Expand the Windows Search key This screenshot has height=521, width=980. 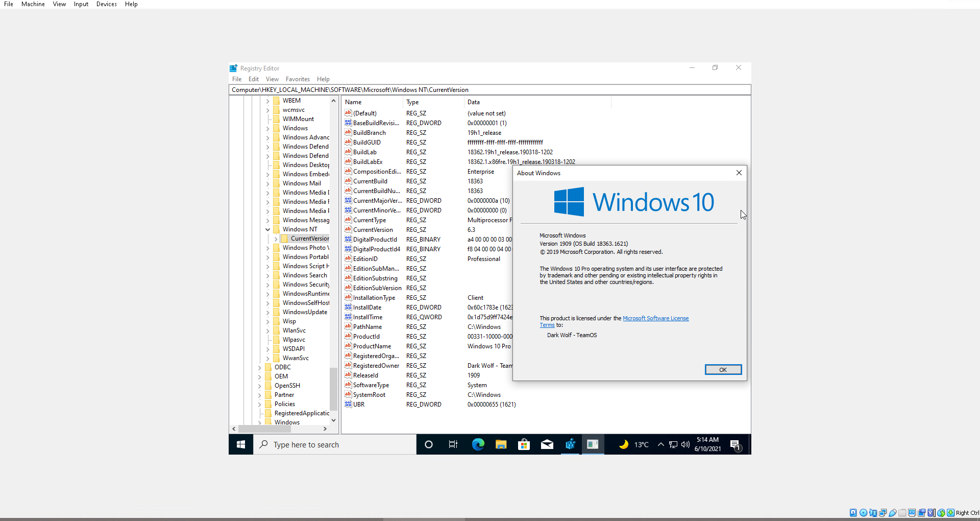[267, 275]
